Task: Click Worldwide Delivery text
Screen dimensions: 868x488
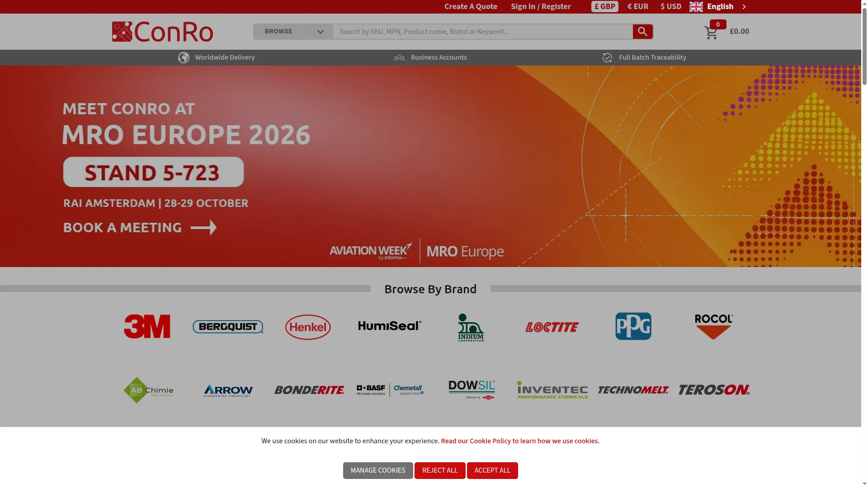Action: coord(225,58)
